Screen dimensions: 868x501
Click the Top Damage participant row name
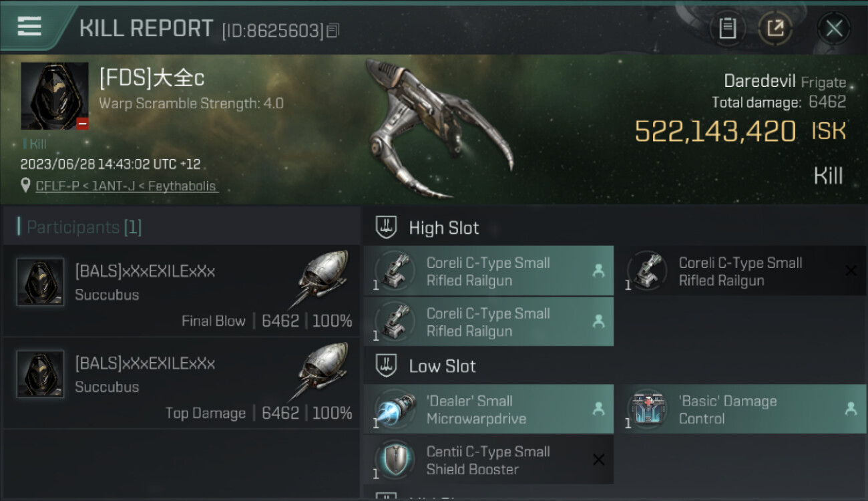(x=145, y=363)
